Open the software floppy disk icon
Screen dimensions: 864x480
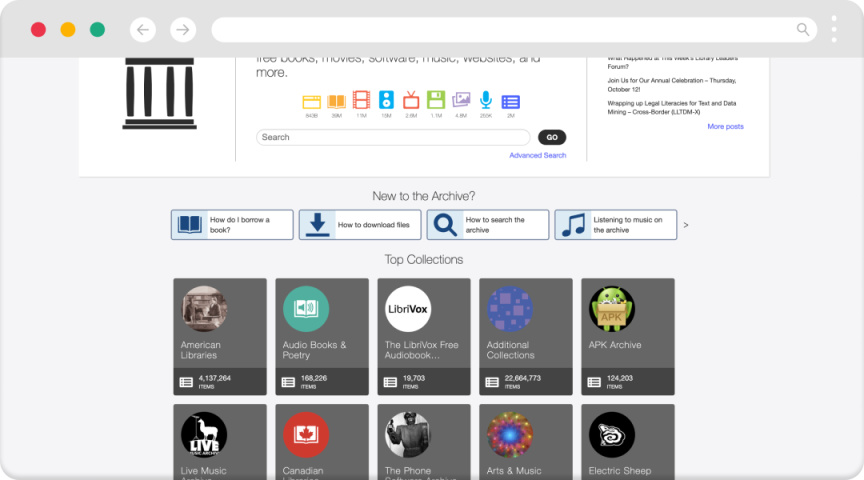436,100
